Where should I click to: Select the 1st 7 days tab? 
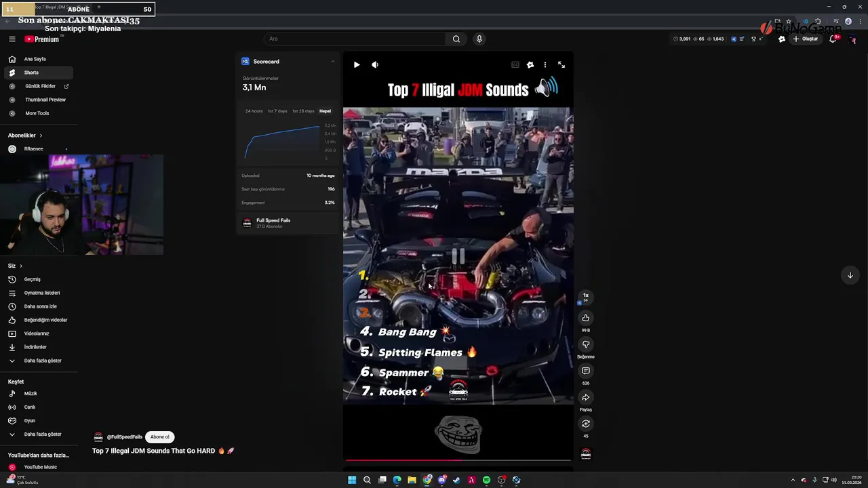[x=277, y=111]
